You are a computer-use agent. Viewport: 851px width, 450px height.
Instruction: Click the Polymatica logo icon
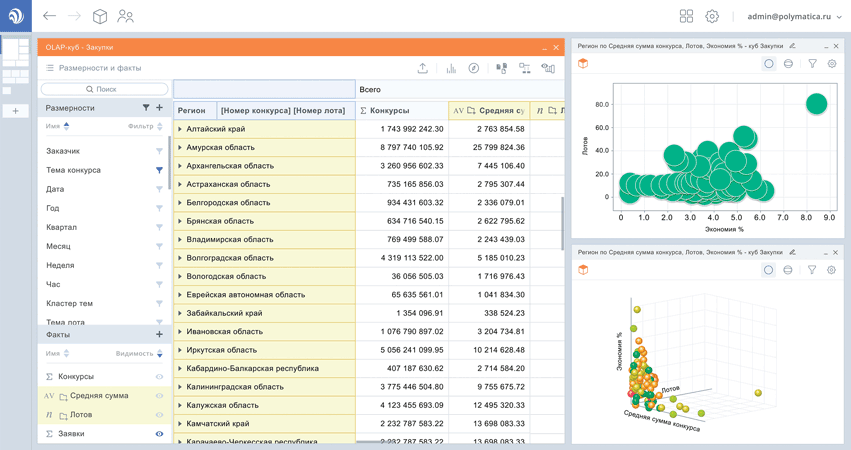(x=16, y=16)
